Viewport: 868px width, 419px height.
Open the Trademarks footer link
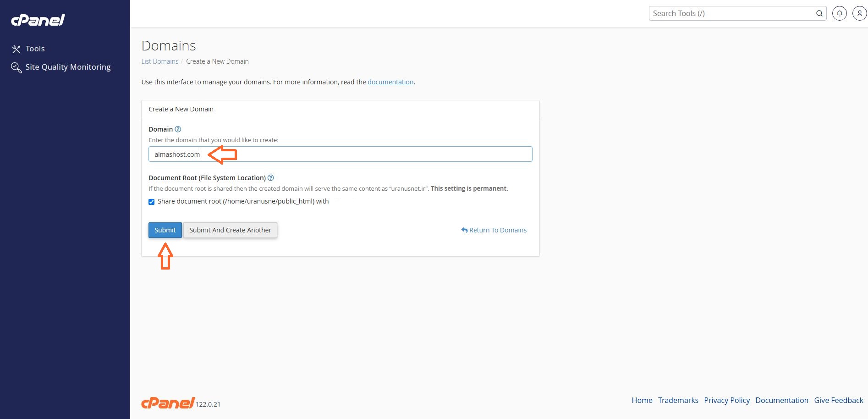click(x=678, y=400)
